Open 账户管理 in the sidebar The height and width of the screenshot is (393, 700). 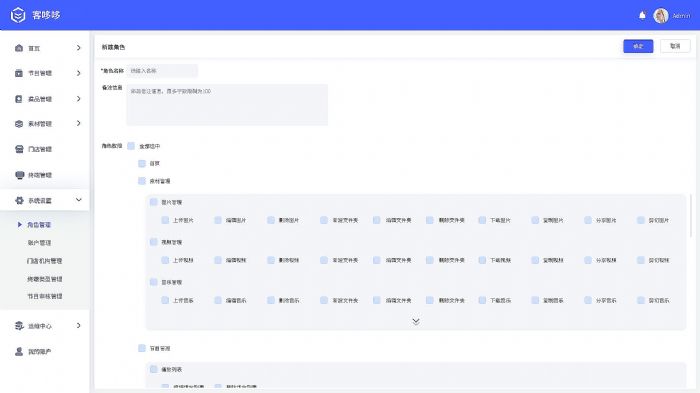click(39, 243)
